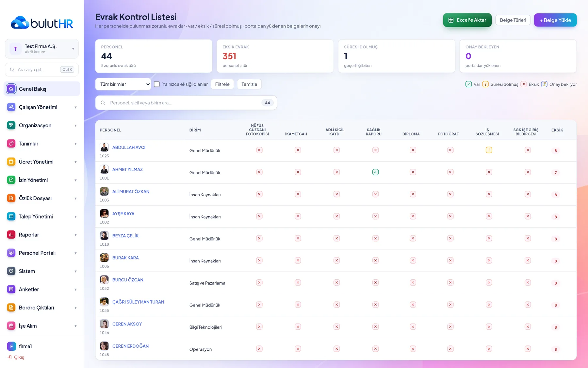Click Çalışan Yönetimi people icon

point(11,107)
